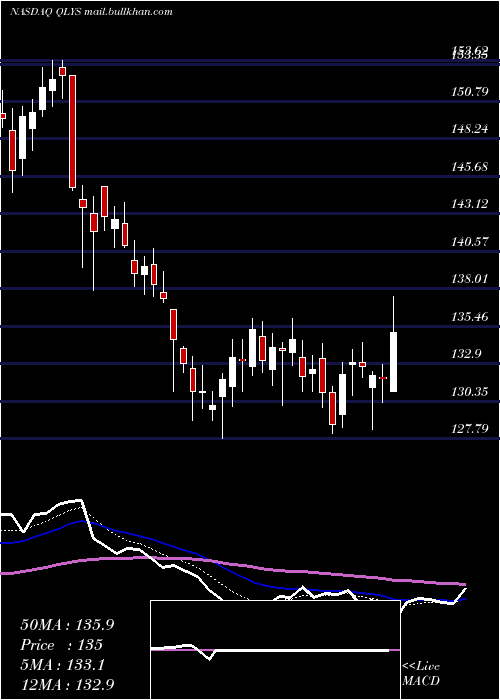The height and width of the screenshot is (700, 500).
Task: Click the 138.01 price axis label
Action: 470,279
